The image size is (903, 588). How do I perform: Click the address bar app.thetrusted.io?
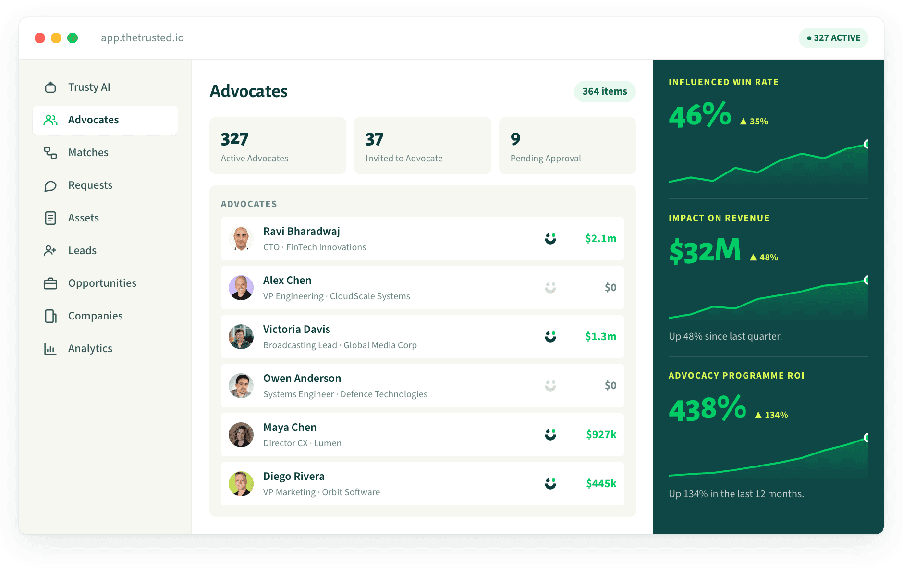pyautogui.click(x=142, y=37)
